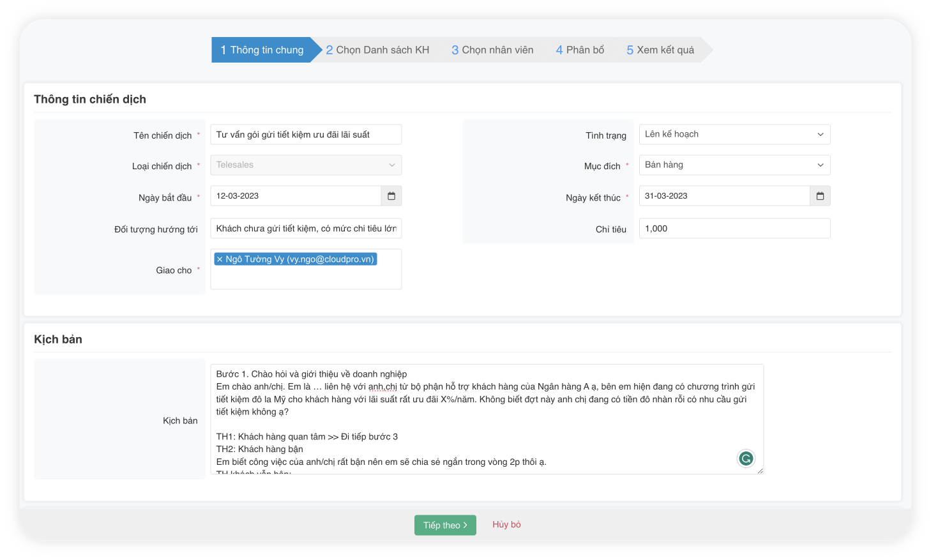Click the Tên chiến dịch label
This screenshot has height=560, width=931.
click(162, 135)
